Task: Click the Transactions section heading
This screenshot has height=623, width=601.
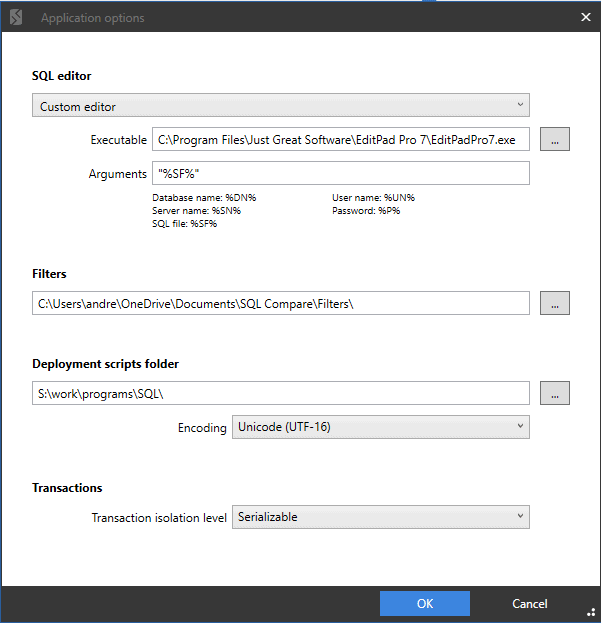Action: pos(67,488)
